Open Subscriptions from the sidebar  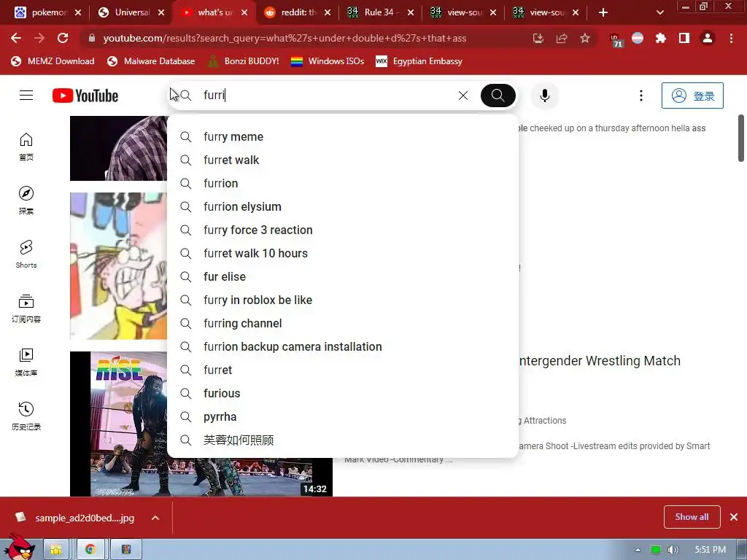pos(26,308)
